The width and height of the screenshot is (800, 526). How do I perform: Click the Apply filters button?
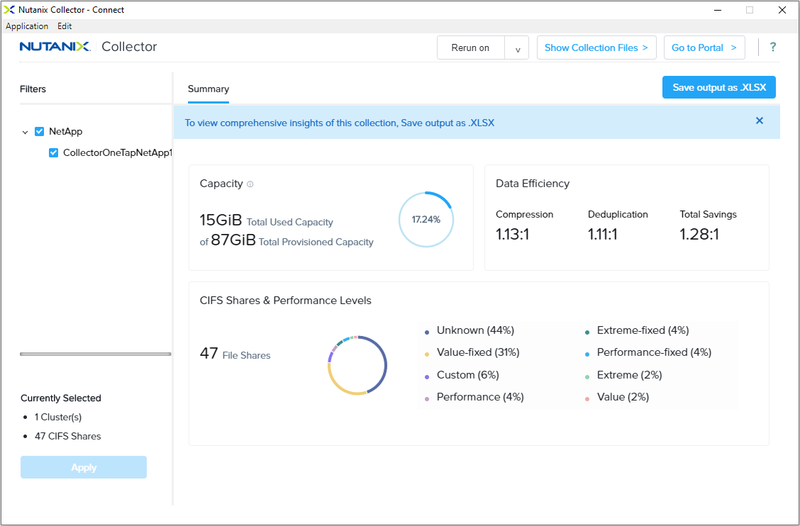click(84, 467)
